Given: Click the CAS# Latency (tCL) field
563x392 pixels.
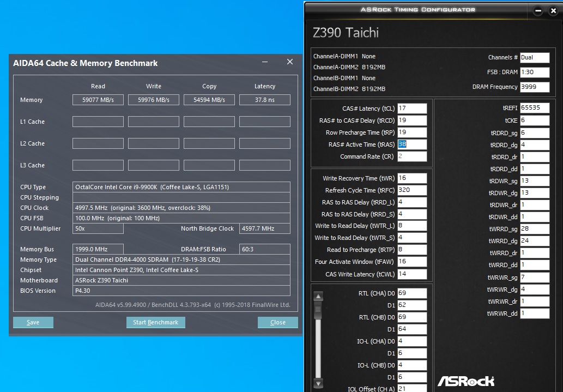Looking at the screenshot, I should coord(412,108).
